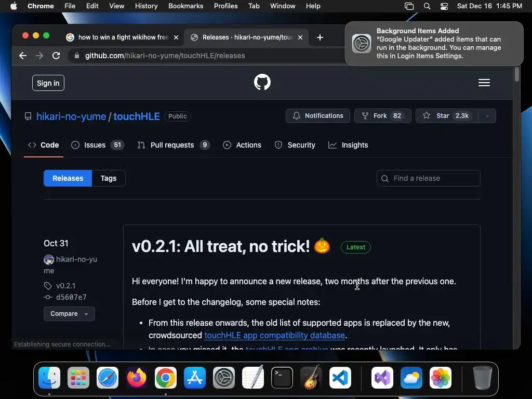Reload the page in Chrome
This screenshot has width=532, height=399.
56,56
